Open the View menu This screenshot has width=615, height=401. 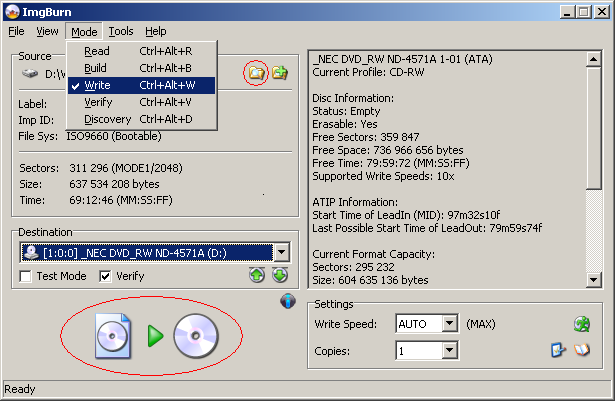click(47, 31)
